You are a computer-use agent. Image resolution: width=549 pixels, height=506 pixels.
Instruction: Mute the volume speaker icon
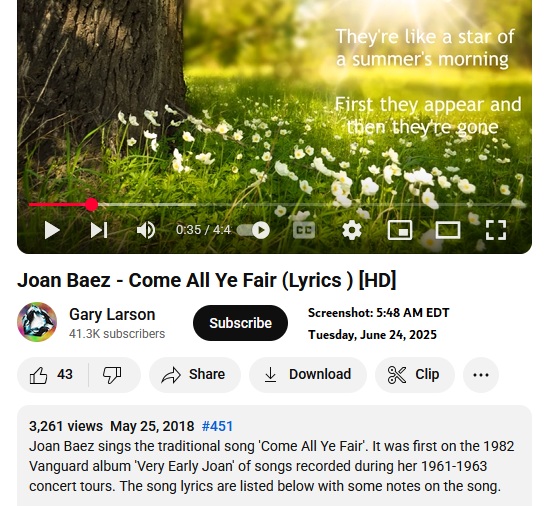tap(146, 230)
